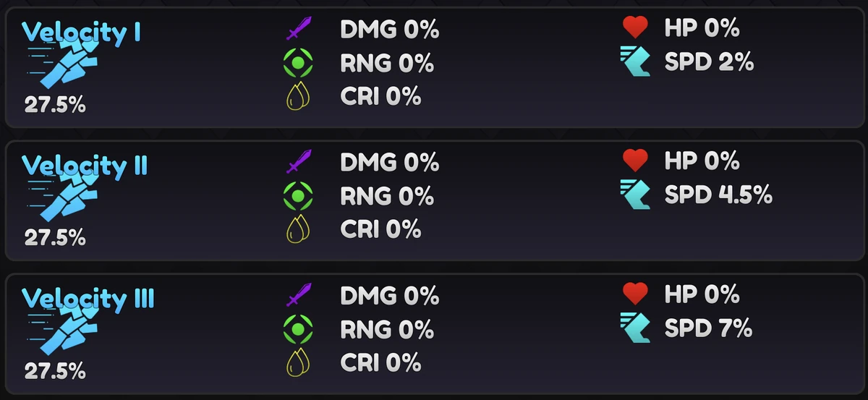Click the green range target icon in Velocity II
The width and height of the screenshot is (868, 400).
(x=297, y=195)
